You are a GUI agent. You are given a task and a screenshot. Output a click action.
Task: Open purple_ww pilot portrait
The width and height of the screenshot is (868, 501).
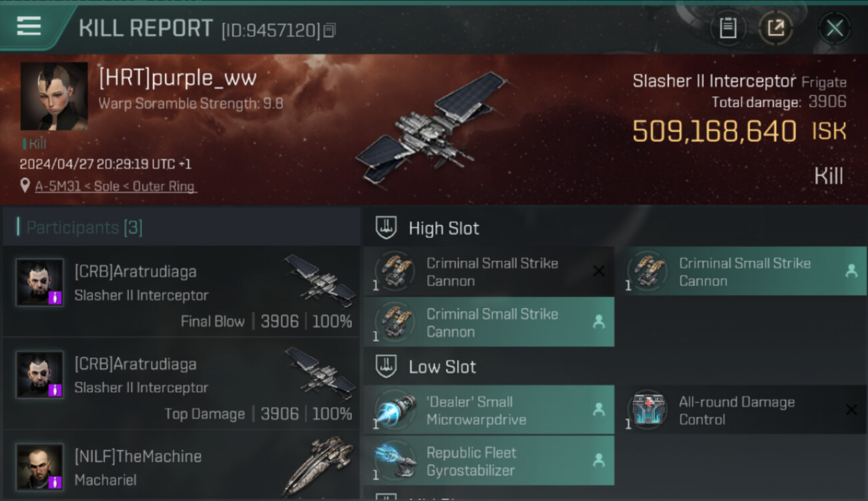point(54,96)
